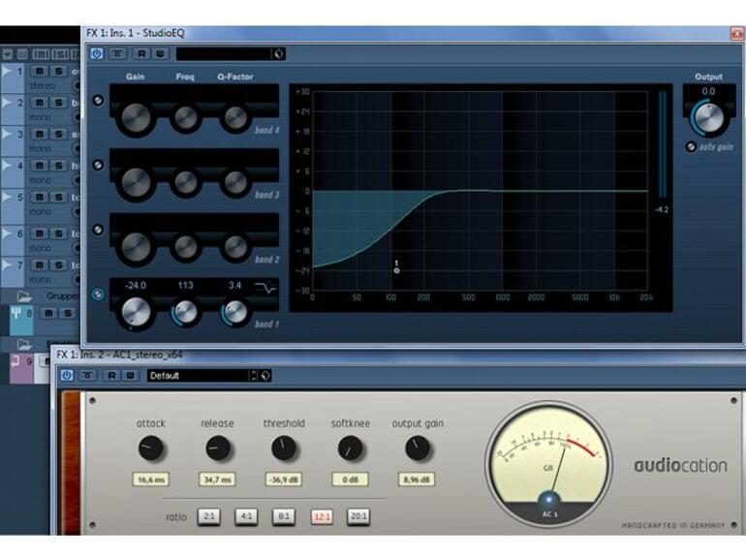Activate band 2 enable button
The image size is (746, 560).
[98, 230]
